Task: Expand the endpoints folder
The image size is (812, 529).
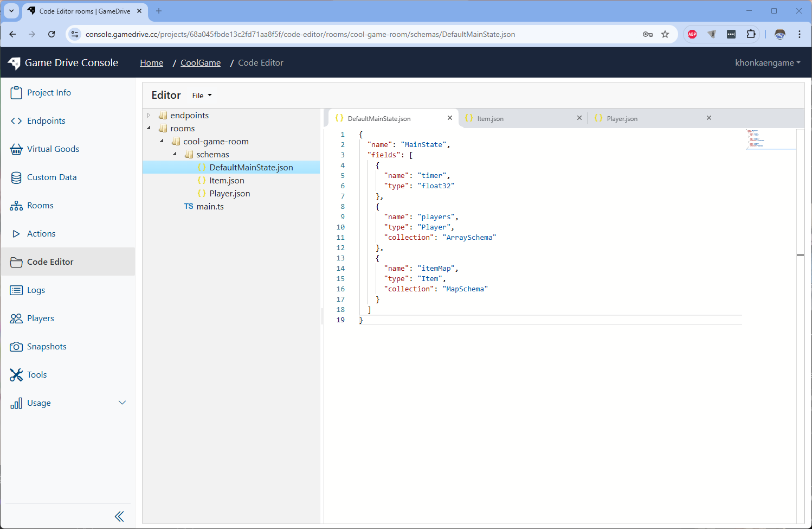Action: [x=148, y=115]
